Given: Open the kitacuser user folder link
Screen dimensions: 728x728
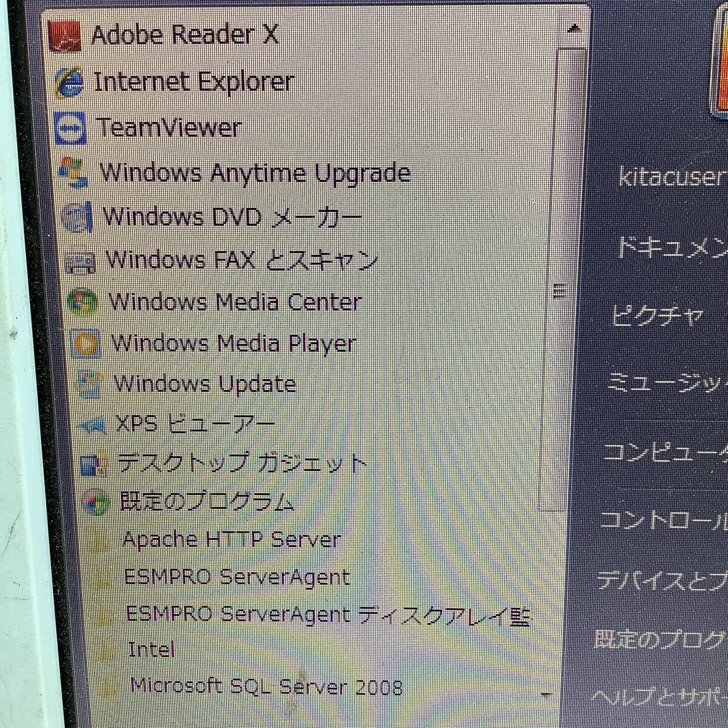Looking at the screenshot, I should tap(672, 177).
